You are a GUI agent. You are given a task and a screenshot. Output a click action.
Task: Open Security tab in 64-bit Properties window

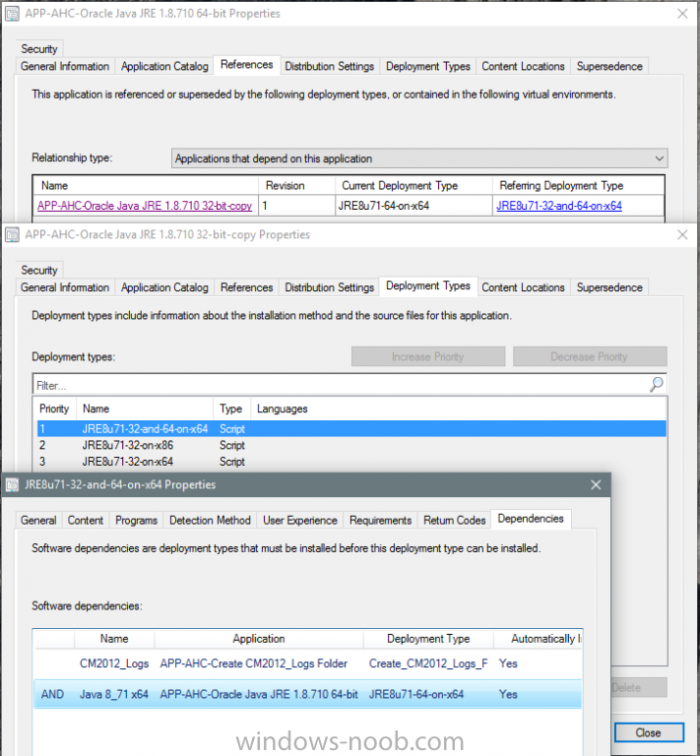[39, 48]
